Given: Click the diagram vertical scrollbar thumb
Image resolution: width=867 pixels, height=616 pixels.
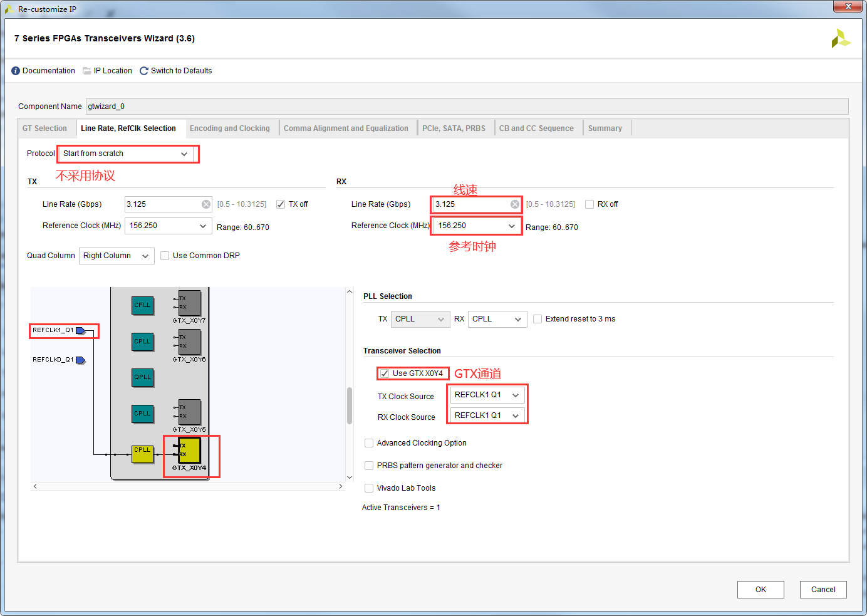Looking at the screenshot, I should point(350,406).
